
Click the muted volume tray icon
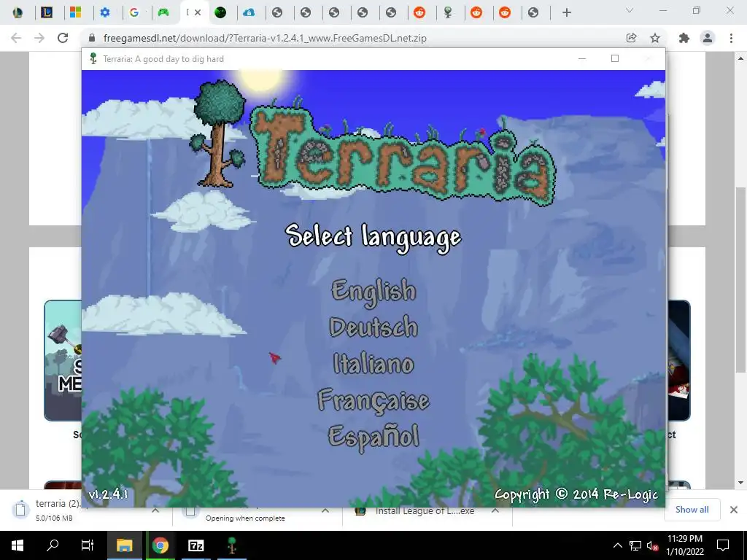pyautogui.click(x=652, y=545)
